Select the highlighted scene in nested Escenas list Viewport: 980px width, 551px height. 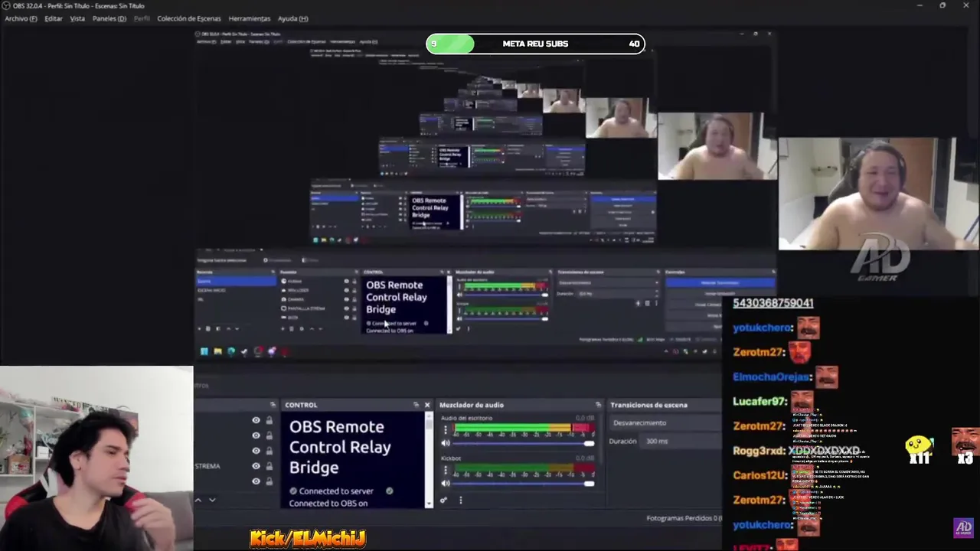click(236, 281)
